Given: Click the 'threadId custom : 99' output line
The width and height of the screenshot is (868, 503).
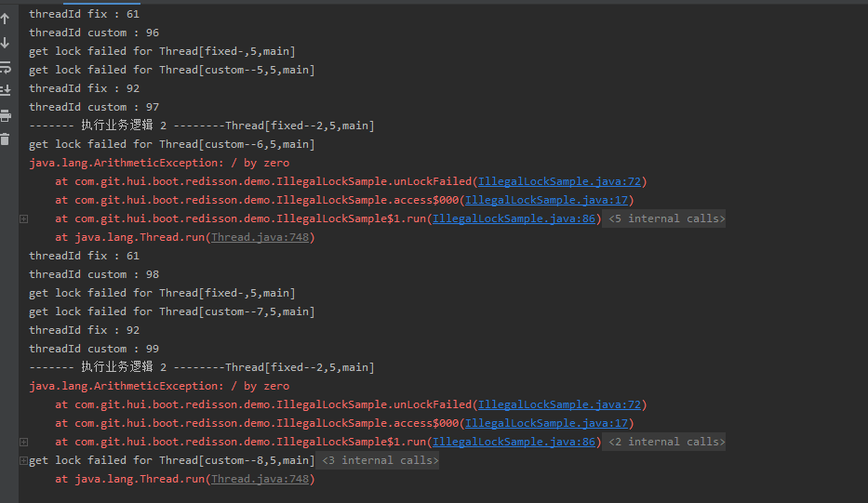Looking at the screenshot, I should (x=94, y=349).
